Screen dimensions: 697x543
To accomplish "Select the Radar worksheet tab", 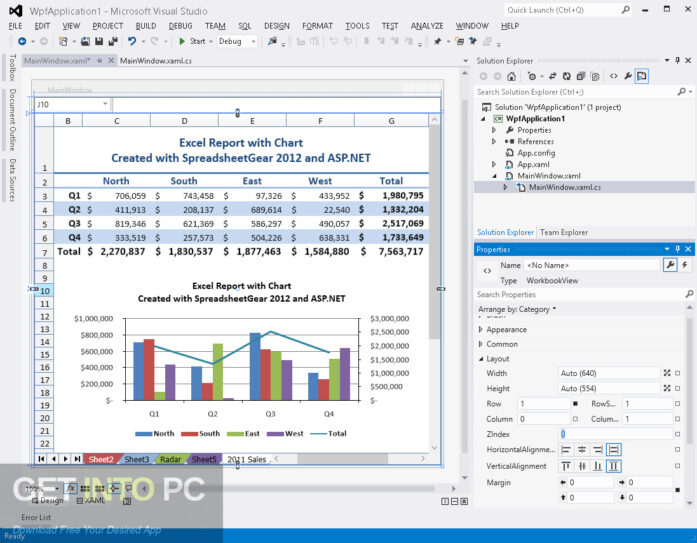I will (x=170, y=459).
